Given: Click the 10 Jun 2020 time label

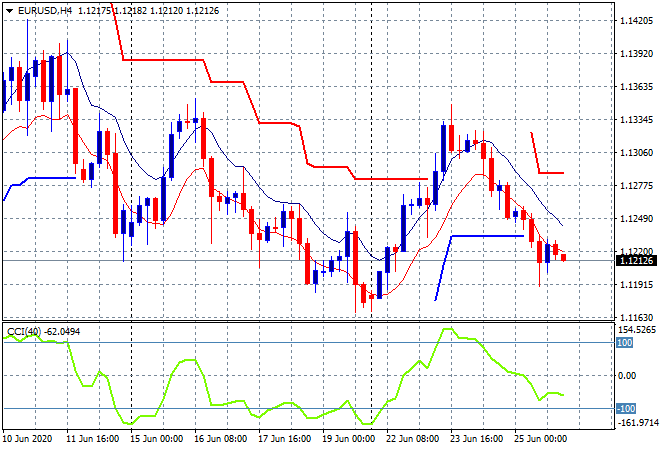Looking at the screenshot, I should pos(28,439).
